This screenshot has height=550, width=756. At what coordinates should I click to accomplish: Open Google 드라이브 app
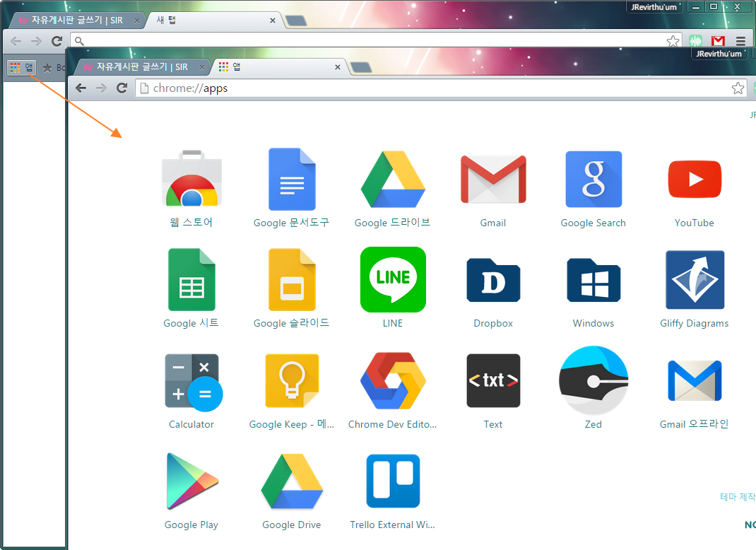(392, 179)
